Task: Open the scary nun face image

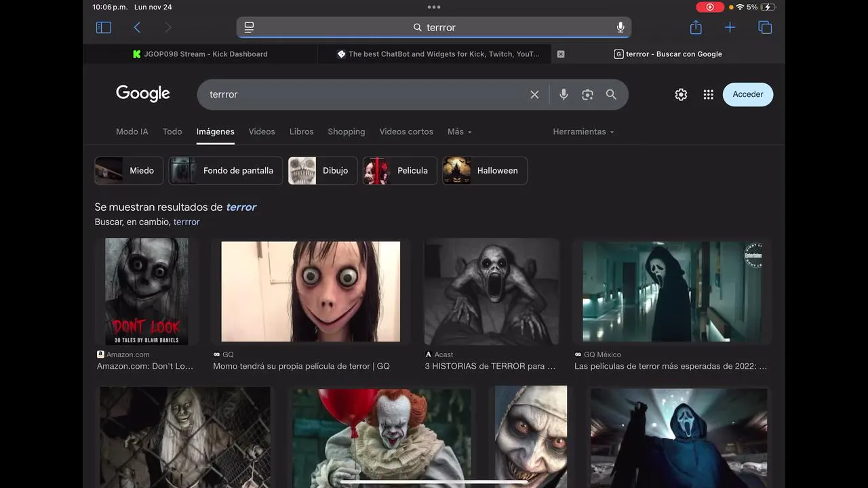Action: 531,437
